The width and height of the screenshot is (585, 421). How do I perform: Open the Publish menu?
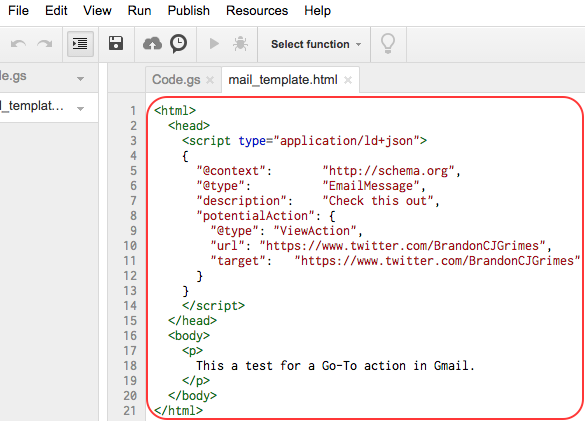point(188,10)
